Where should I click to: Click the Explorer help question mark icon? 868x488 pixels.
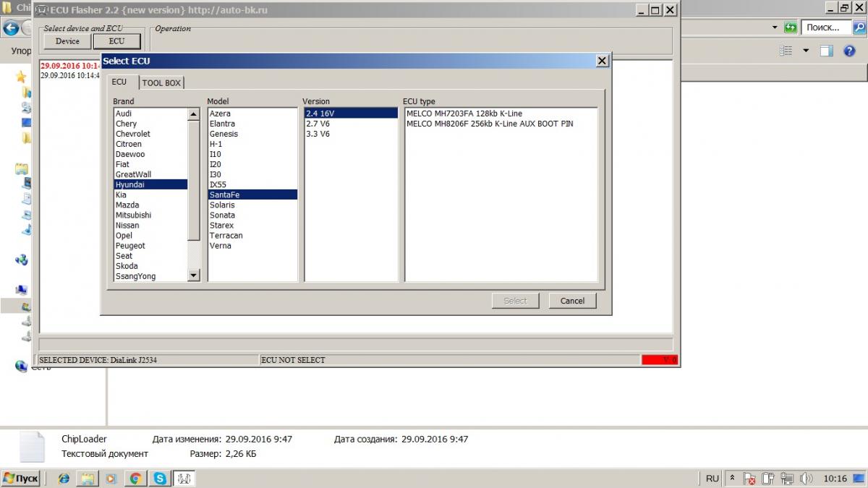pos(850,51)
